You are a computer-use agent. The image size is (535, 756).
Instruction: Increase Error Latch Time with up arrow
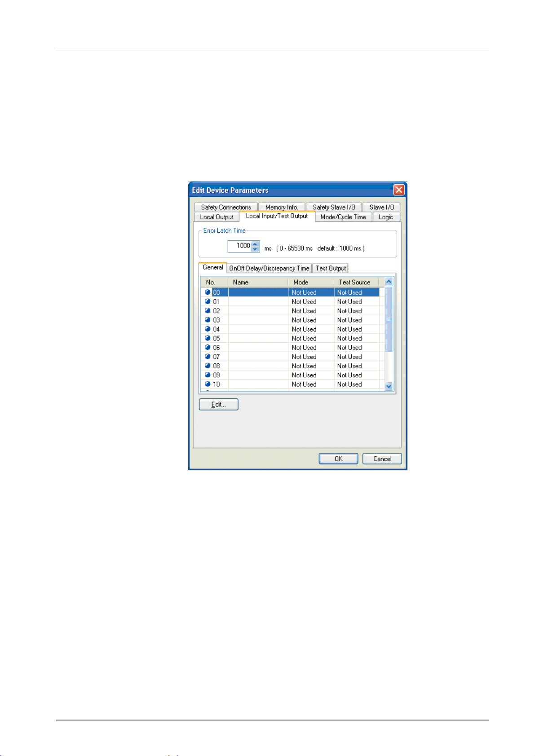255,243
